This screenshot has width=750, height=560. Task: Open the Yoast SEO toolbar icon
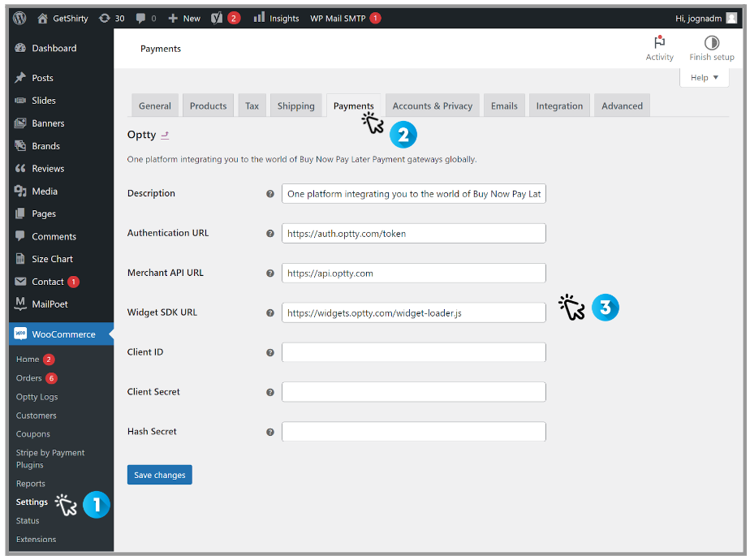(x=217, y=18)
